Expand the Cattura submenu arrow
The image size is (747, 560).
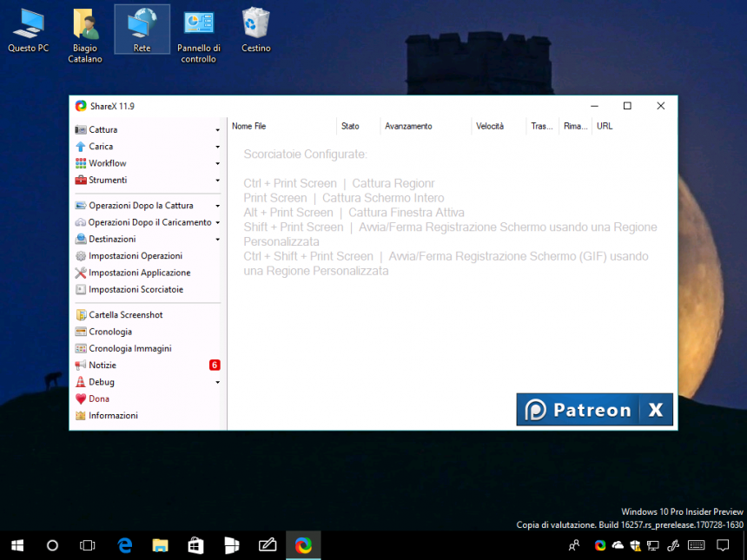pos(218,130)
